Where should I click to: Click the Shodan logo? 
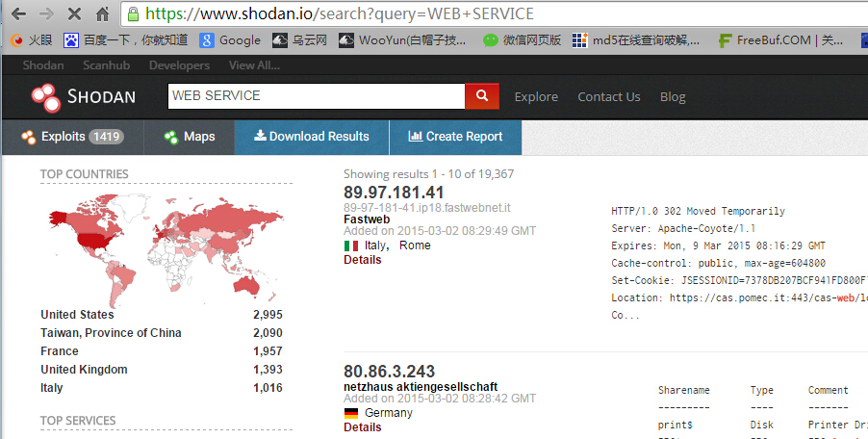click(83, 97)
